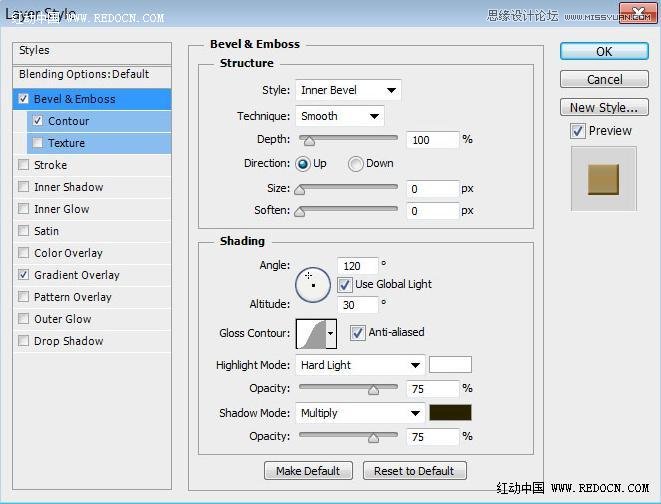Screen dimensions: 661x504
Task: Enable the Drop Shadow effect checkbox
Action: click(x=24, y=341)
